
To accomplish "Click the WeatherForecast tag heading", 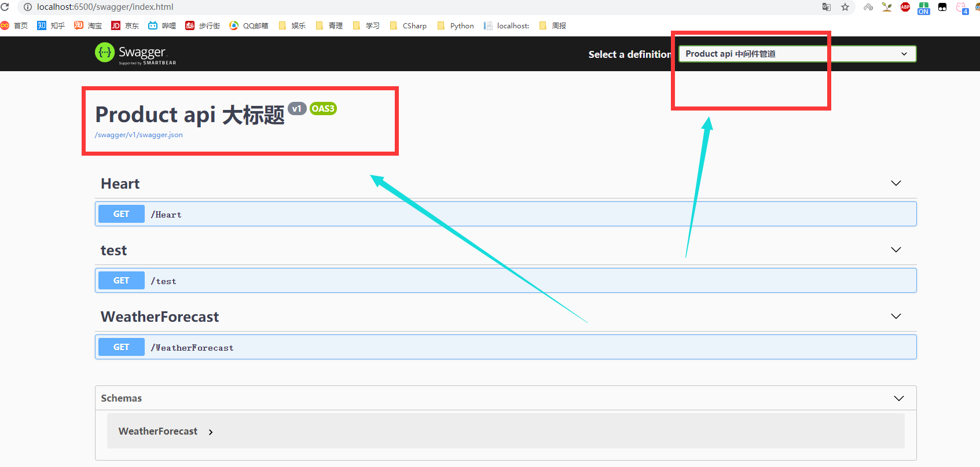I will pyautogui.click(x=160, y=317).
